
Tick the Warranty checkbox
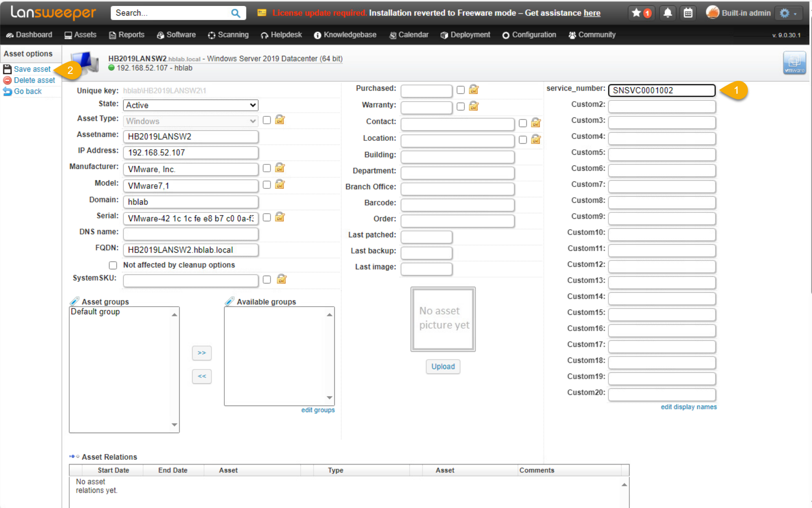tap(461, 107)
